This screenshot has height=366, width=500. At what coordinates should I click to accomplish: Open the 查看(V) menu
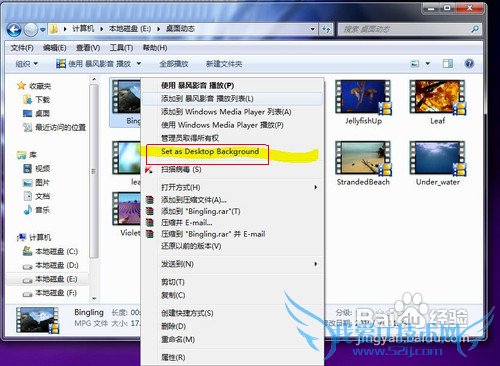click(88, 48)
